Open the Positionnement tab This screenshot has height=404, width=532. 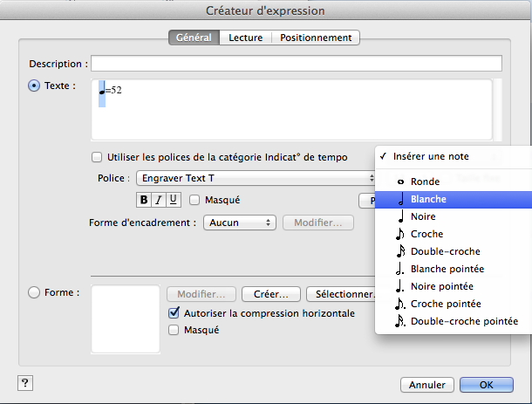(x=316, y=38)
